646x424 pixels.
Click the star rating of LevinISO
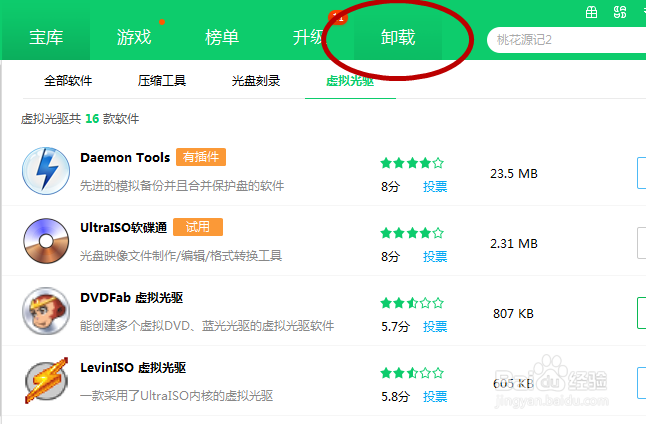412,373
